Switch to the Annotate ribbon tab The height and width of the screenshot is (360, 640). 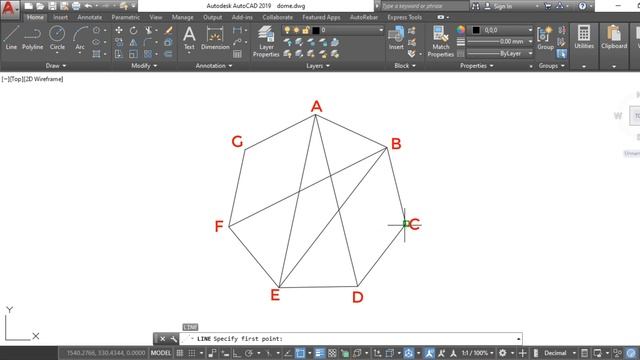[89, 17]
